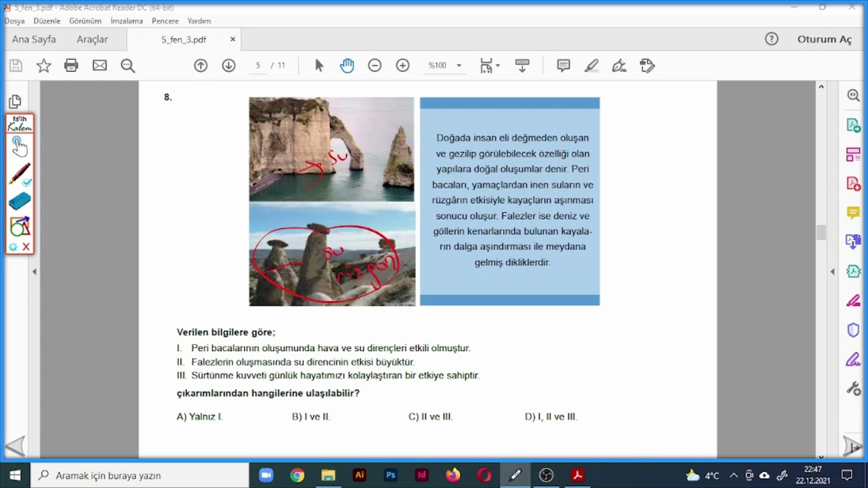Select the Highlighter pen tool
The width and height of the screenshot is (868, 488).
pos(591,66)
